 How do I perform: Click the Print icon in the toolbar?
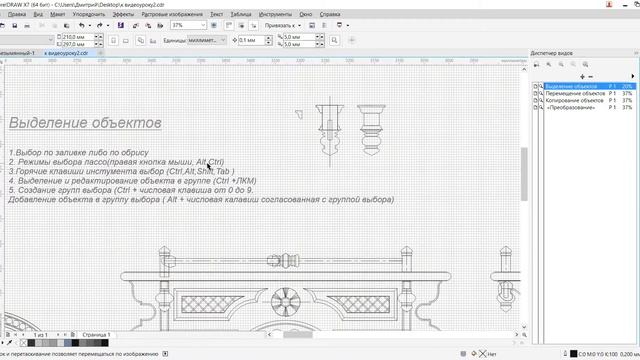(x=27, y=26)
